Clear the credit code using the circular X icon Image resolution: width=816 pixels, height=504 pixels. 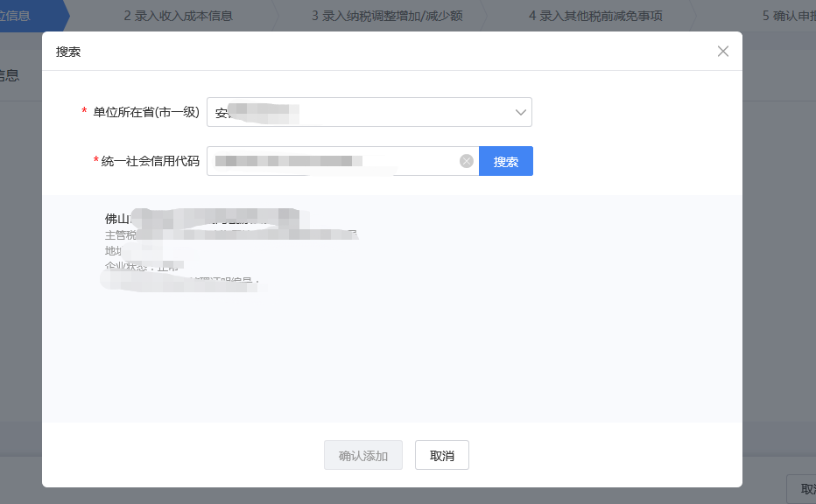[467, 161]
